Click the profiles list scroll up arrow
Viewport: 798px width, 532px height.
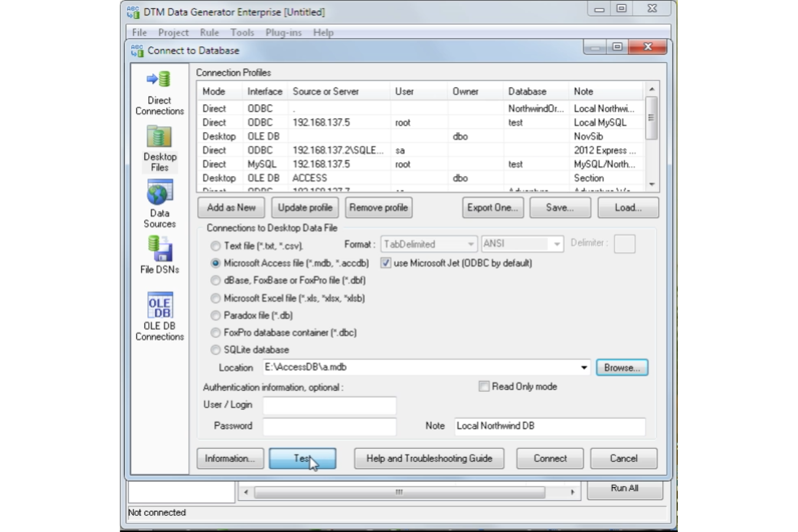point(652,89)
